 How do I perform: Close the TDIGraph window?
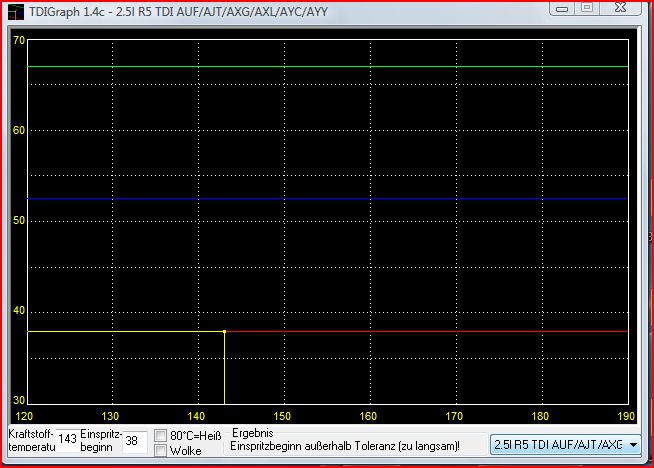pos(621,8)
